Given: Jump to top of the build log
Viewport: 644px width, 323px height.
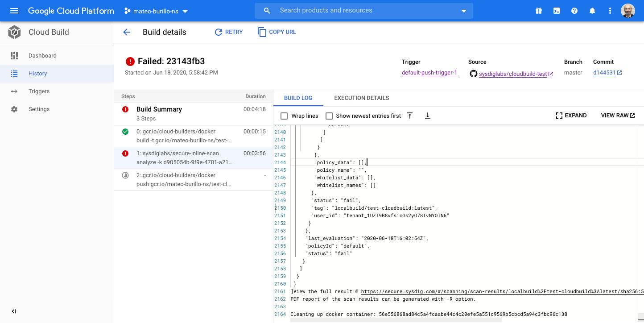Looking at the screenshot, I should 410,116.
